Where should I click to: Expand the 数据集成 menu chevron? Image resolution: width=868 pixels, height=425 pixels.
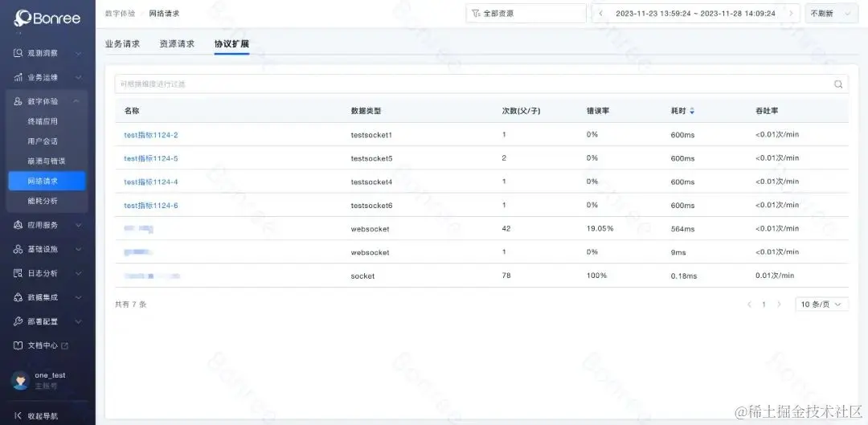[x=78, y=297]
